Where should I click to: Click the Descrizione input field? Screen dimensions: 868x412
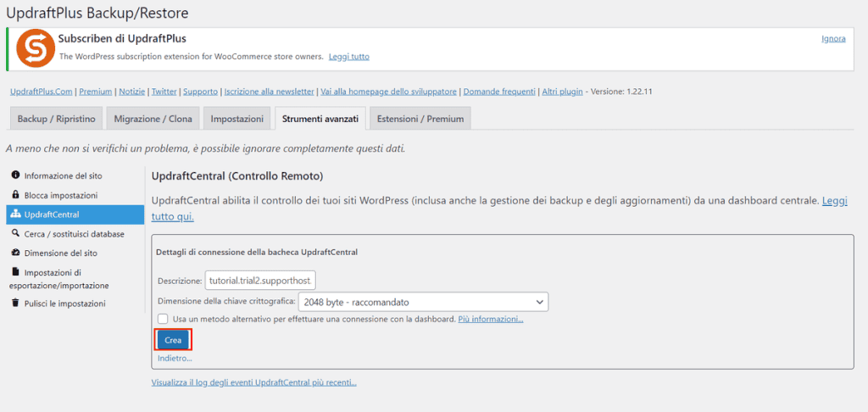tap(260, 281)
